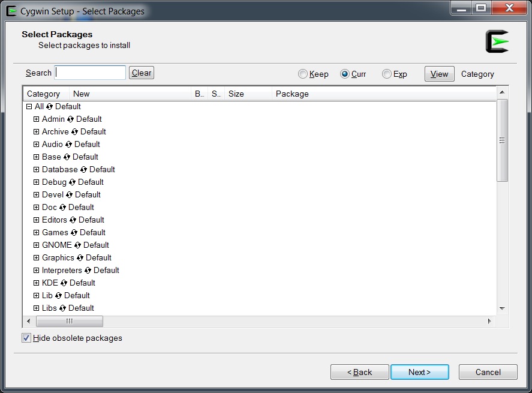The height and width of the screenshot is (393, 532).
Task: Expand the Devel category
Action: pyautogui.click(x=37, y=195)
